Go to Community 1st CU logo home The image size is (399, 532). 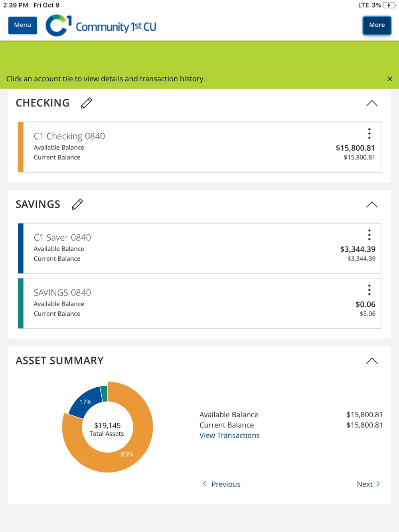click(101, 26)
